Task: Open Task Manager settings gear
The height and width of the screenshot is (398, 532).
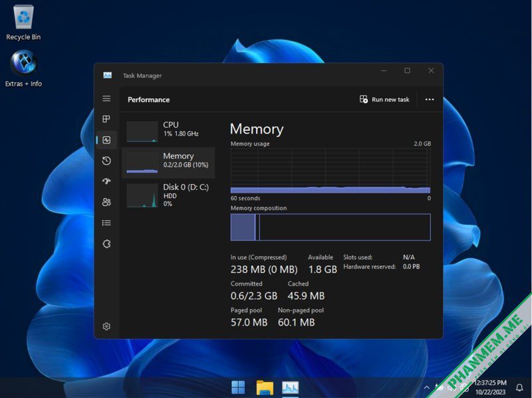Action: 106,326
